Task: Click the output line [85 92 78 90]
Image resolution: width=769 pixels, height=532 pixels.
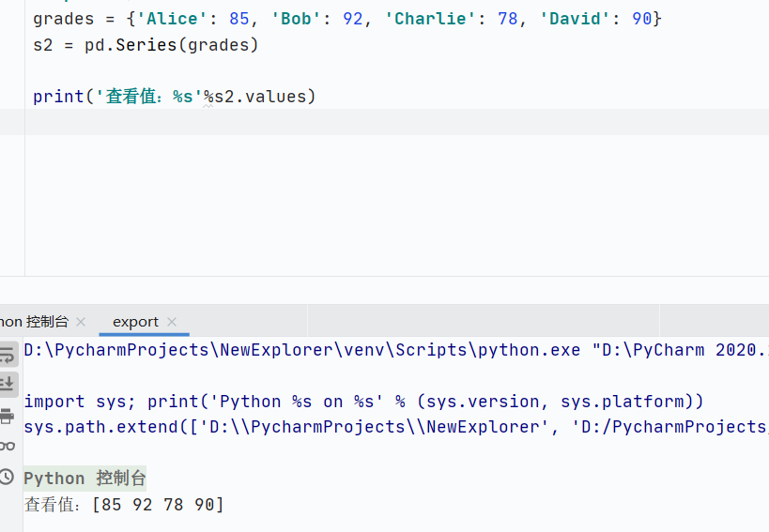Action: (x=124, y=505)
